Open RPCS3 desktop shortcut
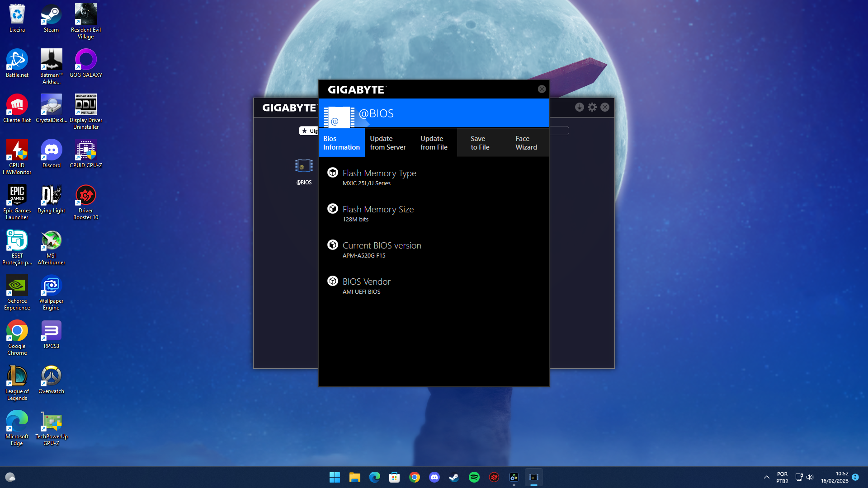868x488 pixels. (x=52, y=334)
